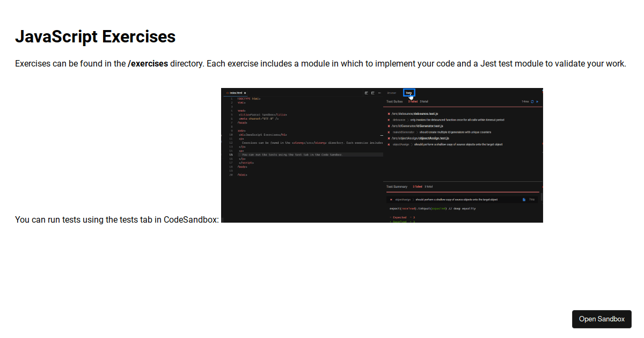Click the unsaved-changes dot on index.html

tap(244, 92)
